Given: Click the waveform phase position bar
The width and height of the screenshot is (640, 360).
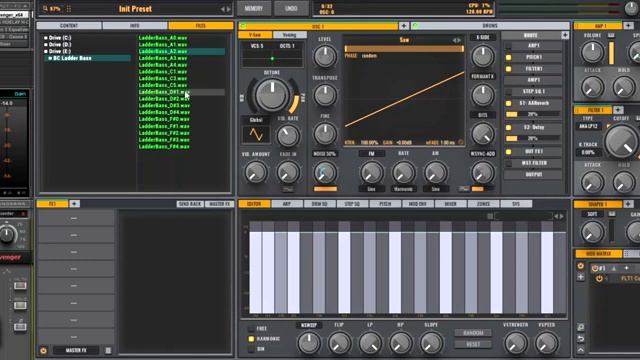Looking at the screenshot, I should pyautogui.click(x=404, y=49).
